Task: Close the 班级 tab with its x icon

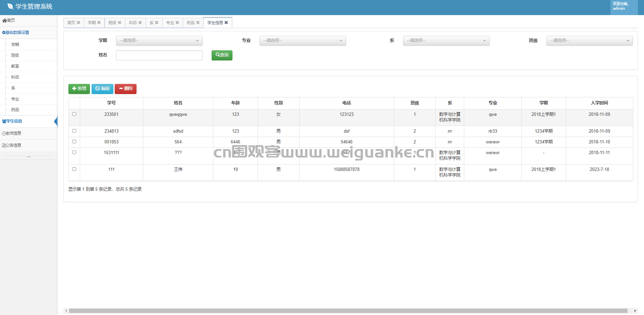Action: pyautogui.click(x=119, y=22)
